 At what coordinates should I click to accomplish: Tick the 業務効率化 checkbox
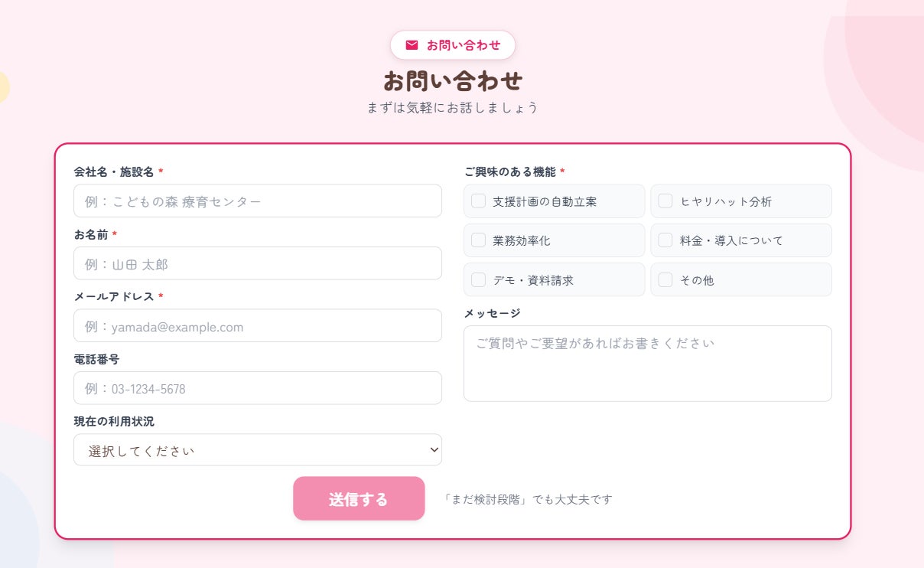[479, 240]
